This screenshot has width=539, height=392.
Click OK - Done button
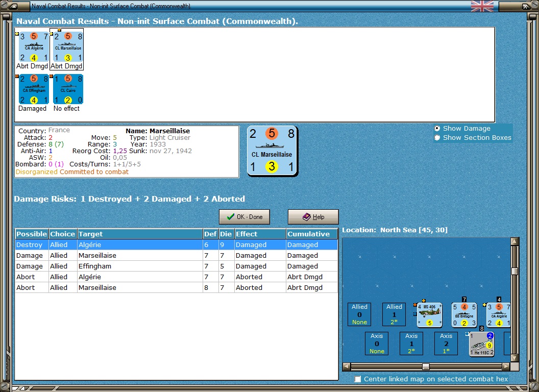click(244, 217)
